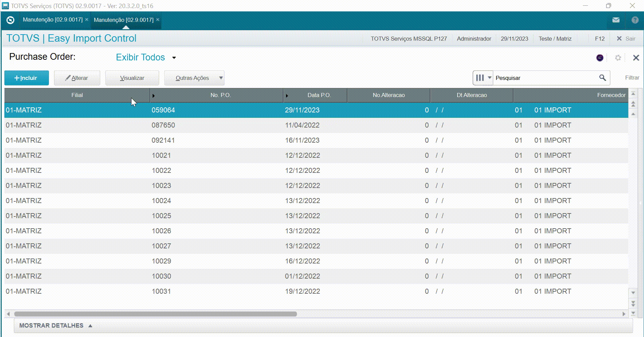Screen dimensions: 644x337
Task: Jump to first record with top arrow
Action: 633,94
